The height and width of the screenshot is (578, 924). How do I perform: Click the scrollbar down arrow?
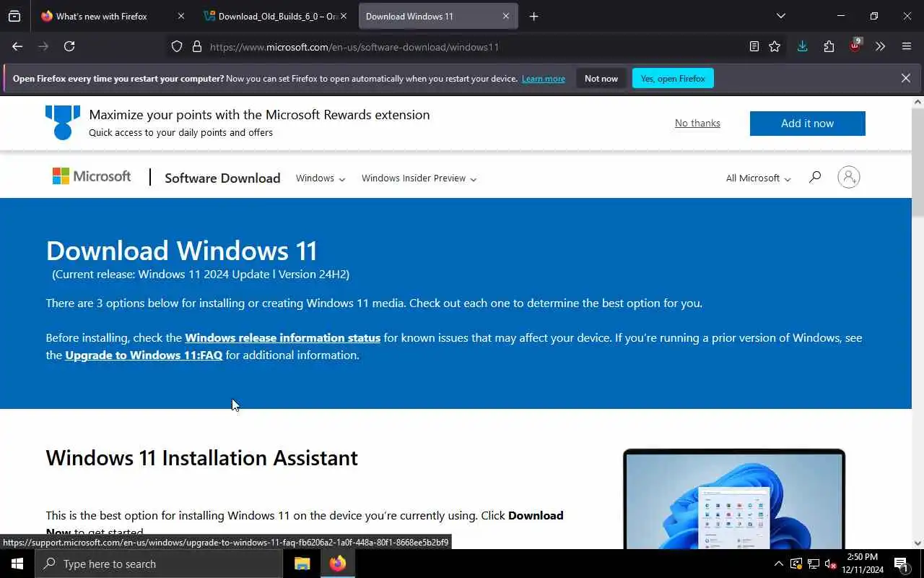918,543
